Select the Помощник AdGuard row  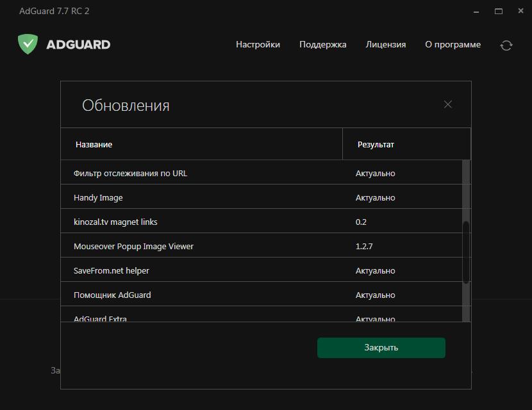[192, 294]
